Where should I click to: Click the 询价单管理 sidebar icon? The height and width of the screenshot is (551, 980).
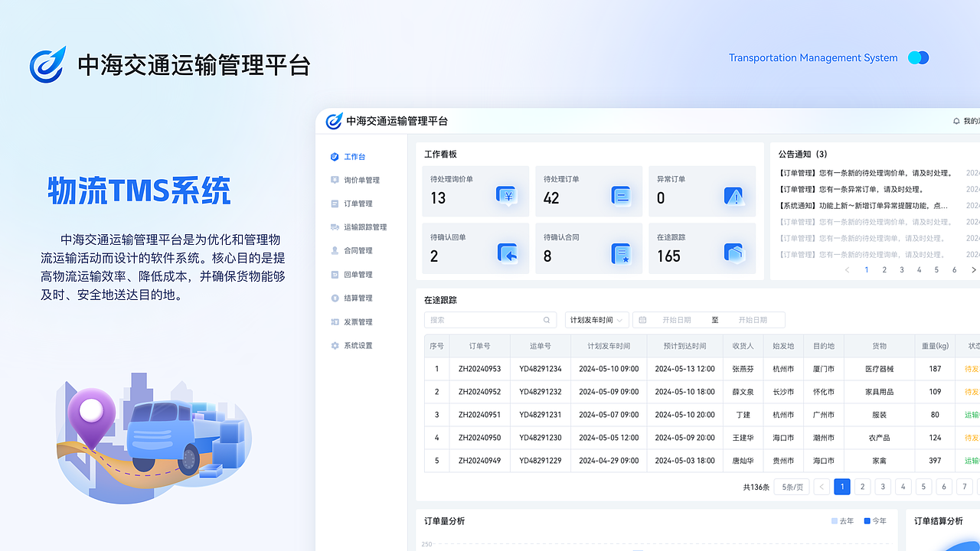pos(335,180)
